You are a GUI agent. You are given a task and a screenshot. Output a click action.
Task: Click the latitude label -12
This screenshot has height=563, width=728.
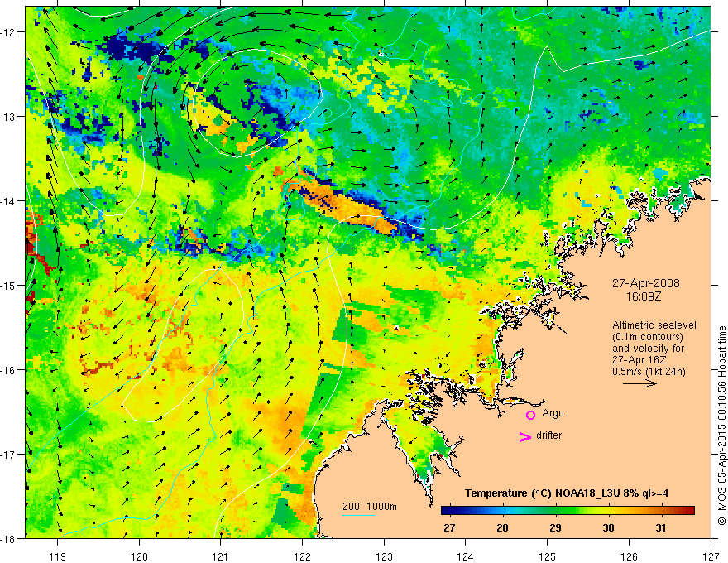click(x=8, y=32)
